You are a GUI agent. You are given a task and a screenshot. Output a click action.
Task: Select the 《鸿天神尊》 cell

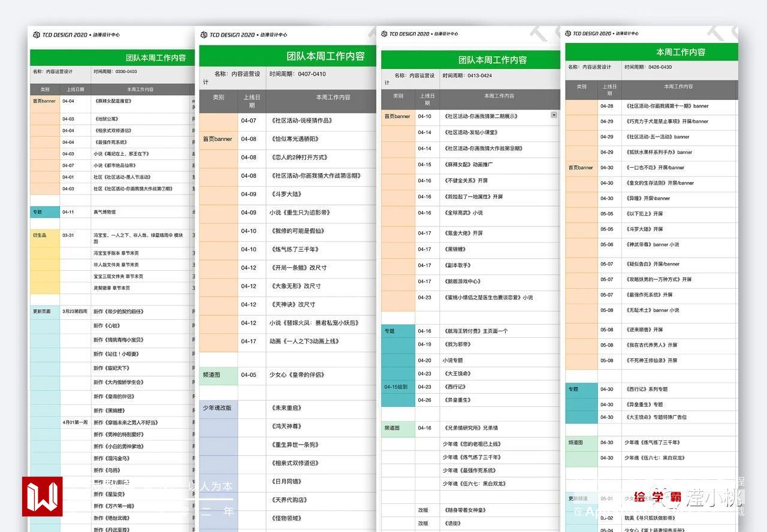(321, 427)
